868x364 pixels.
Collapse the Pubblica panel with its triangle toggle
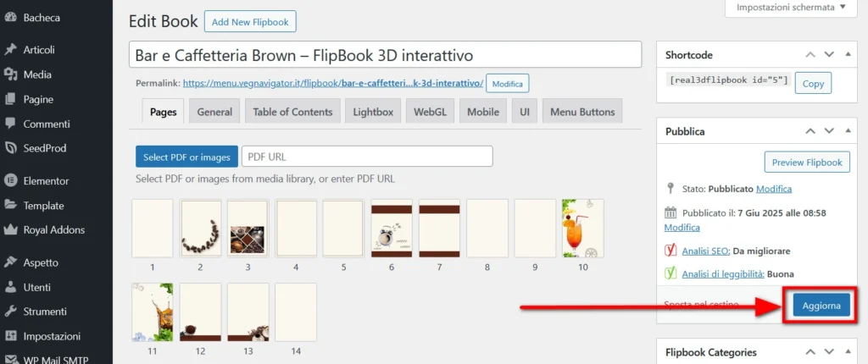click(850, 132)
